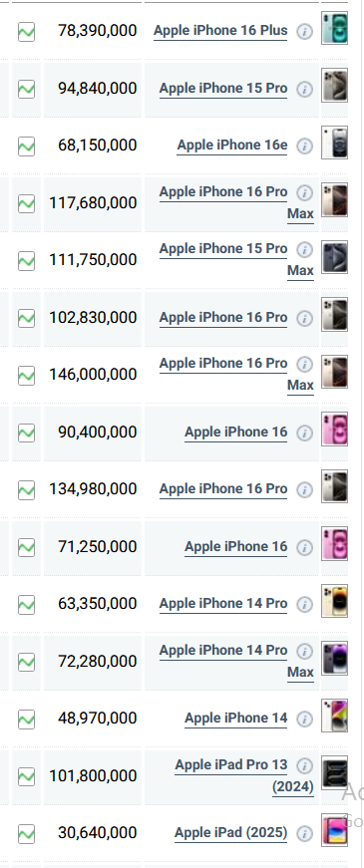
Task: Open price chart icon for iPhone 16e
Action: tap(26, 146)
